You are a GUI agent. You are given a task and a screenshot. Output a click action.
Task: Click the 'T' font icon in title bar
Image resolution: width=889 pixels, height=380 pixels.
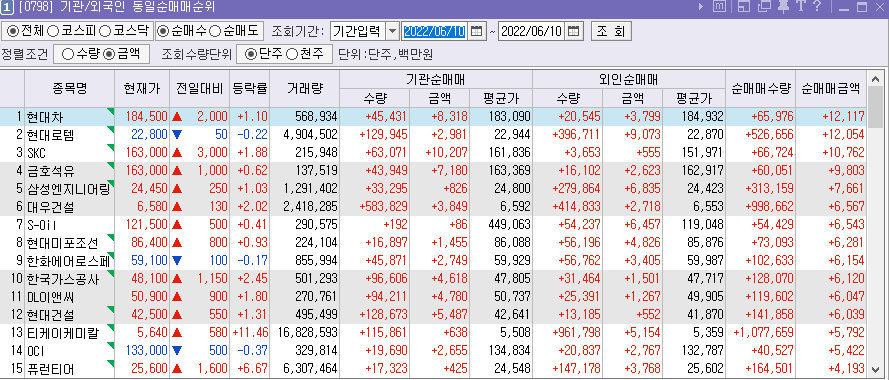coord(801,7)
